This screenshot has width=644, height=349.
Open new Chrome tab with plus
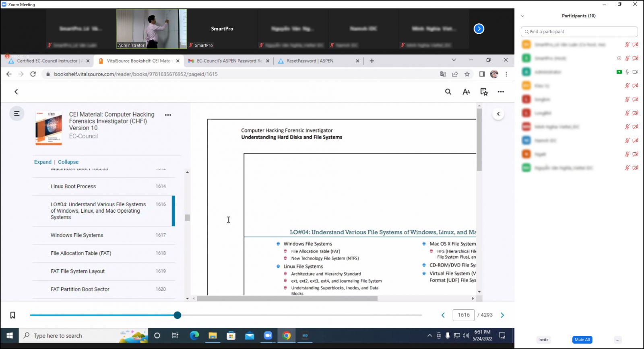coord(372,61)
